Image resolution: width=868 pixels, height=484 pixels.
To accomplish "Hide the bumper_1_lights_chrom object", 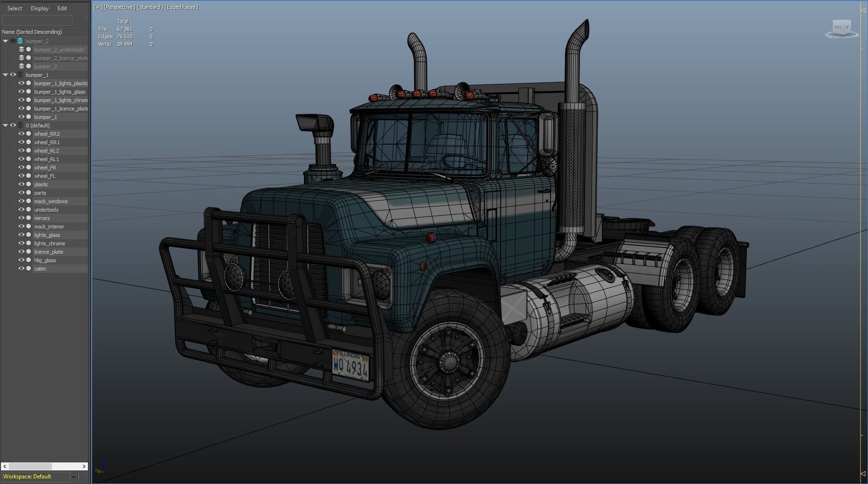I will (22, 100).
